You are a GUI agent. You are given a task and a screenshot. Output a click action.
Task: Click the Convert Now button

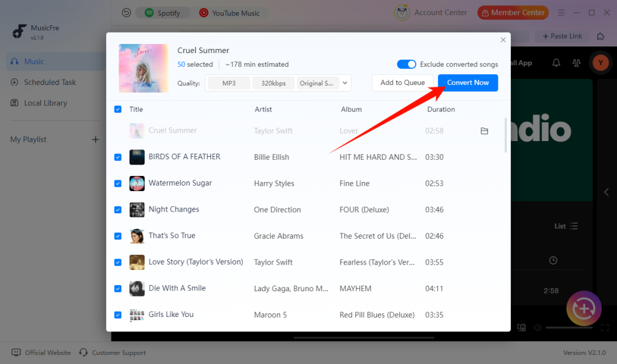(468, 83)
